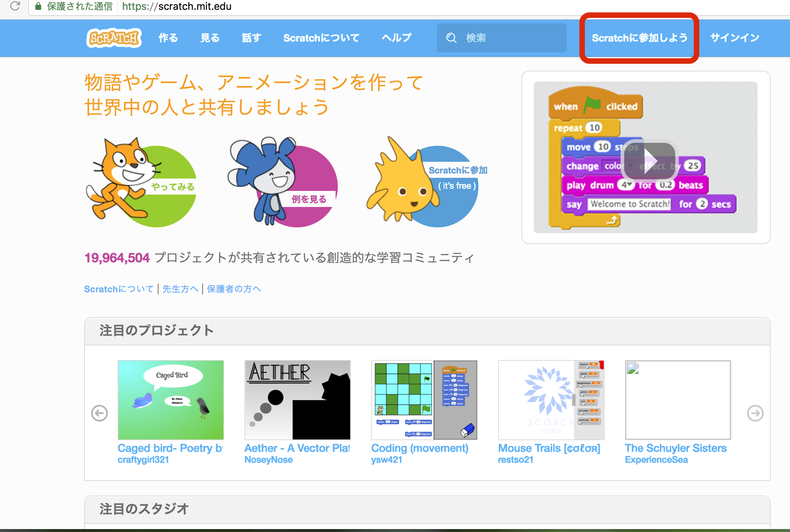Viewport: 790px width, 532px height.
Task: Open Coding (movement) project thumbnail
Action: tap(425, 400)
